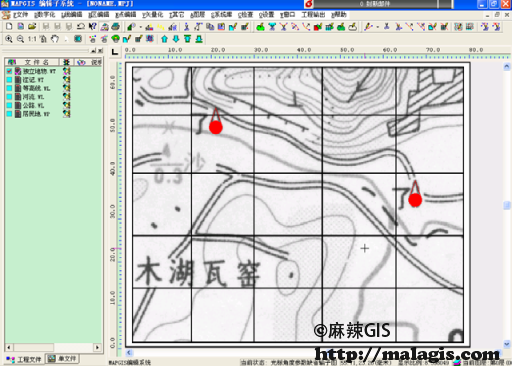The image size is (514, 366).
Task: Collapse the layer panel with the pin arrow
Action: [94, 51]
